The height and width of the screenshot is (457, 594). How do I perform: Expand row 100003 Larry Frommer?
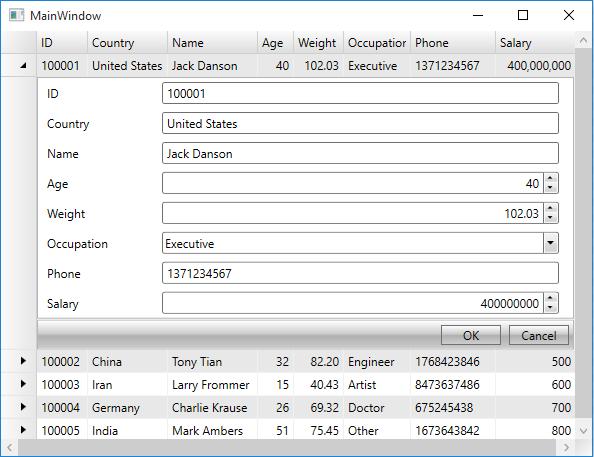[x=23, y=384]
